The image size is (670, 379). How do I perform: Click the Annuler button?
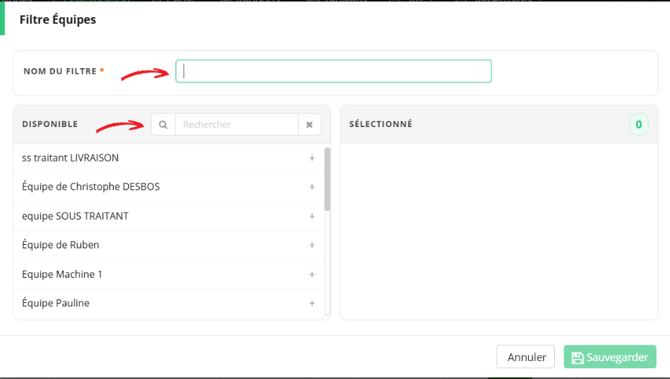coord(526,357)
